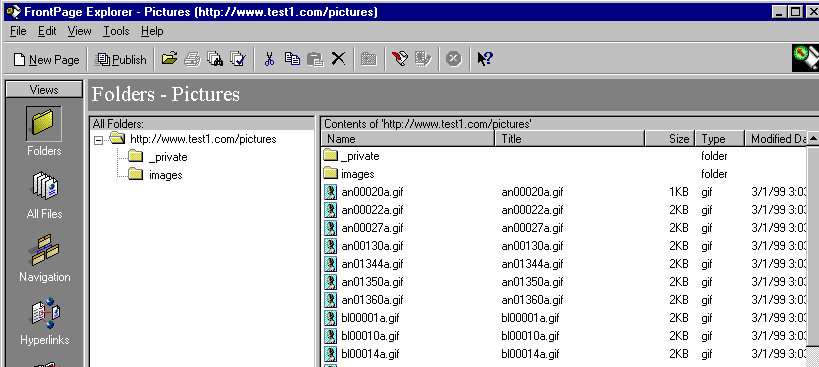This screenshot has width=819, height=367.
Task: Click the gif icon beside bl00001a.gif
Action: pyautogui.click(x=330, y=318)
